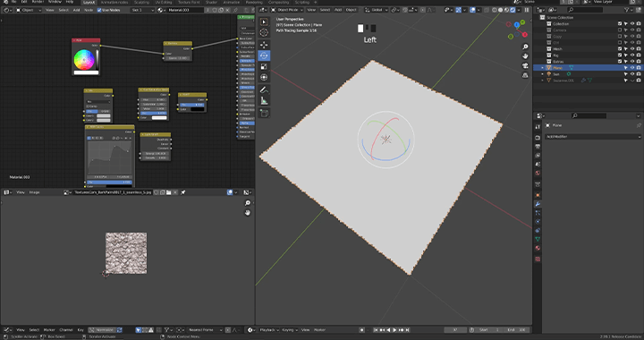The image size is (644, 340).
Task: Select the Select Box tool in viewport
Action: pyautogui.click(x=264, y=21)
